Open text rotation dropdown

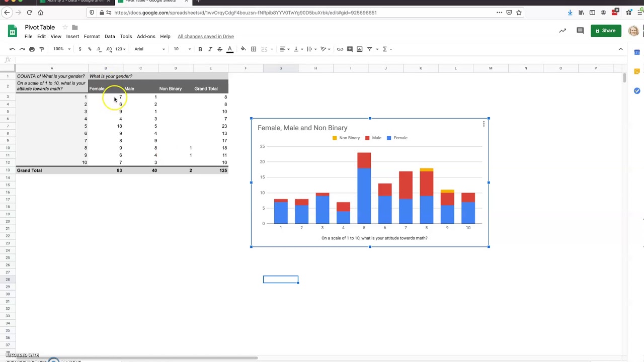coord(325,49)
